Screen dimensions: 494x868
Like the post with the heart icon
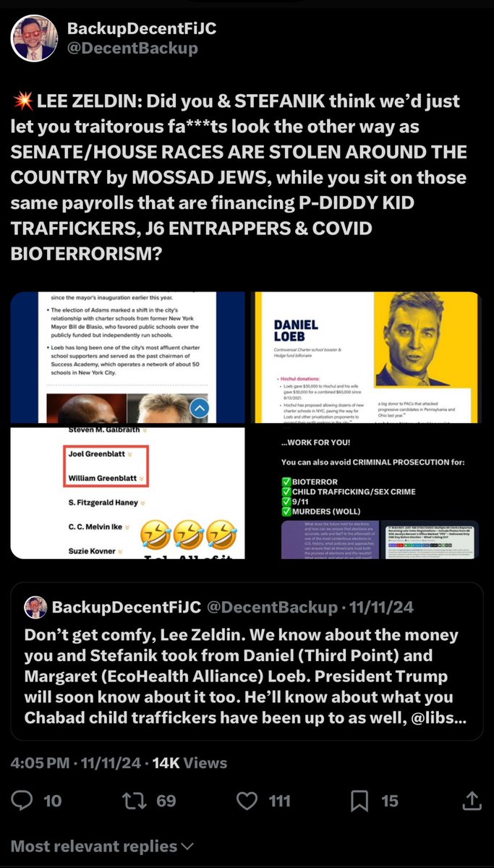coord(248,800)
